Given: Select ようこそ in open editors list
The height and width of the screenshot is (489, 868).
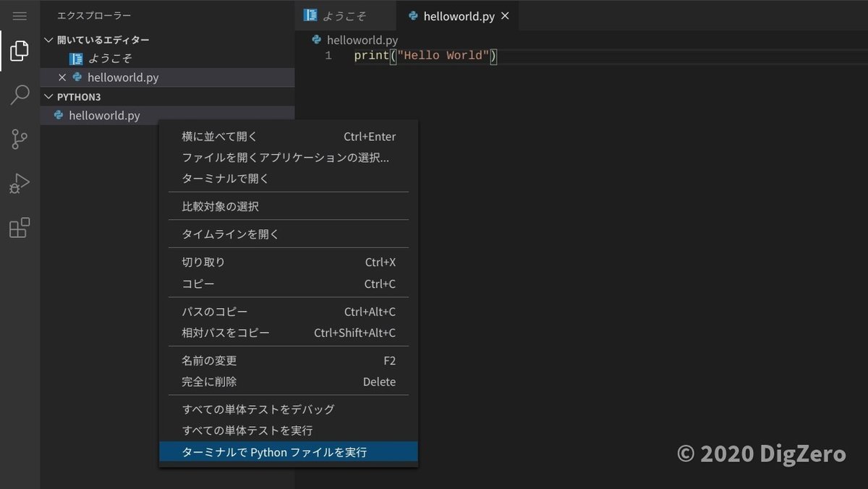Looking at the screenshot, I should click(x=168, y=59).
